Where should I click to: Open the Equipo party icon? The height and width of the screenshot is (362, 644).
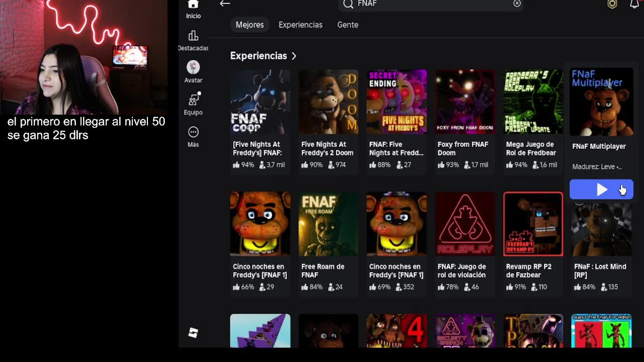[x=194, y=100]
